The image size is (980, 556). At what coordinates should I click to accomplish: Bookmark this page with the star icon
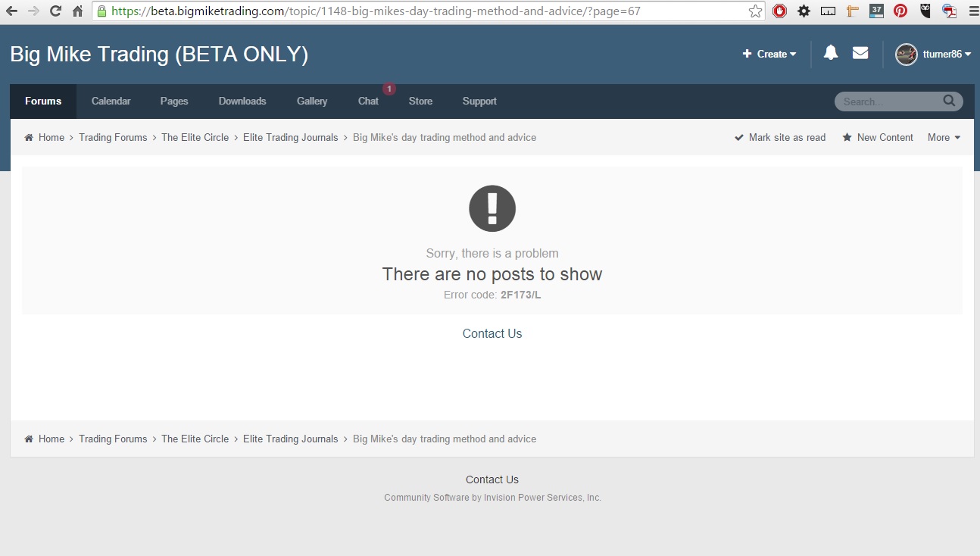(755, 11)
